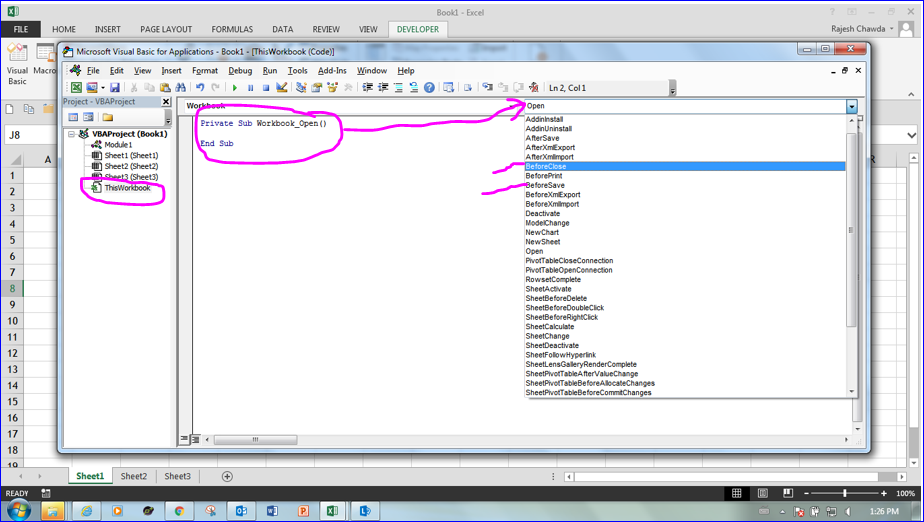Toggle Design Mode icon
The image size is (924, 522).
coord(282,88)
